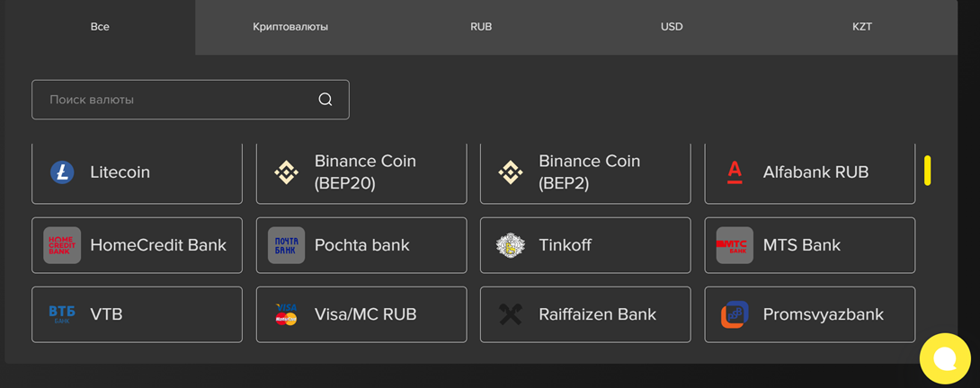Click the VTB blue logo
This screenshot has height=388, width=980.
point(62,314)
